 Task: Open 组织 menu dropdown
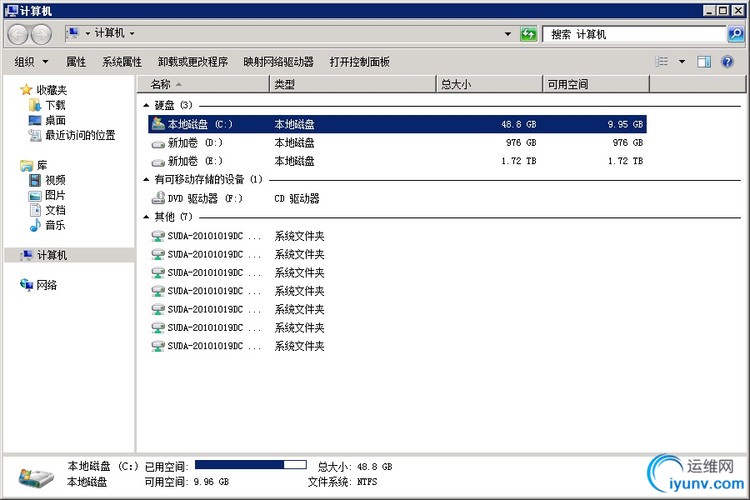point(31,62)
